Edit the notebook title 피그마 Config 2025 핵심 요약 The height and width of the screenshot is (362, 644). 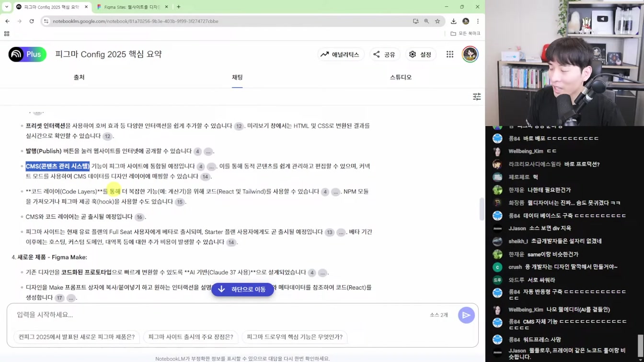tap(108, 54)
